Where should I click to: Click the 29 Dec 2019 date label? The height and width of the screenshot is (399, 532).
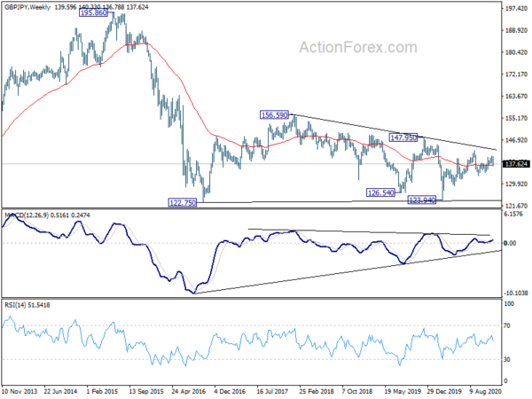click(443, 391)
